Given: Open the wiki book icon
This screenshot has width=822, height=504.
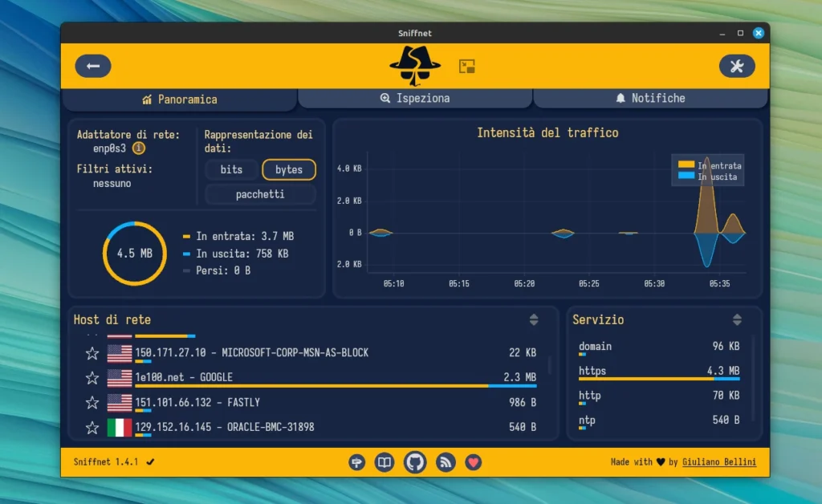Looking at the screenshot, I should (385, 462).
